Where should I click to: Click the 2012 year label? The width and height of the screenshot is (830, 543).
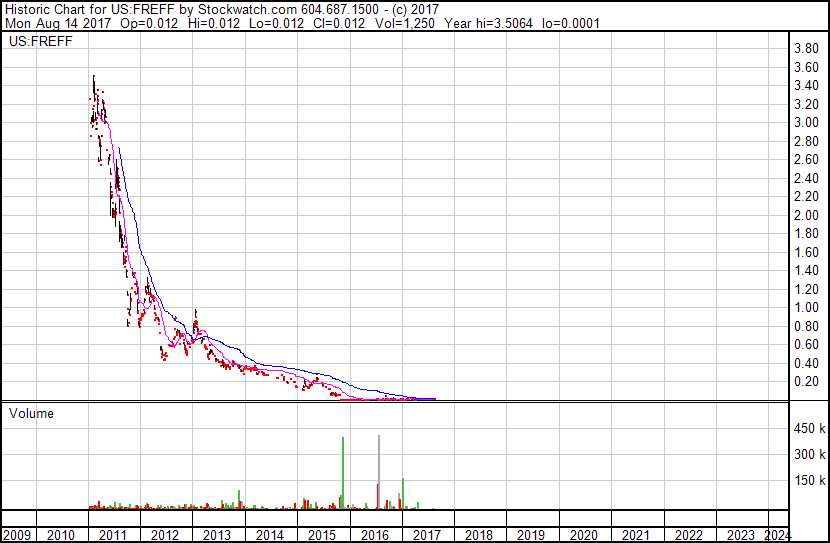[165, 535]
